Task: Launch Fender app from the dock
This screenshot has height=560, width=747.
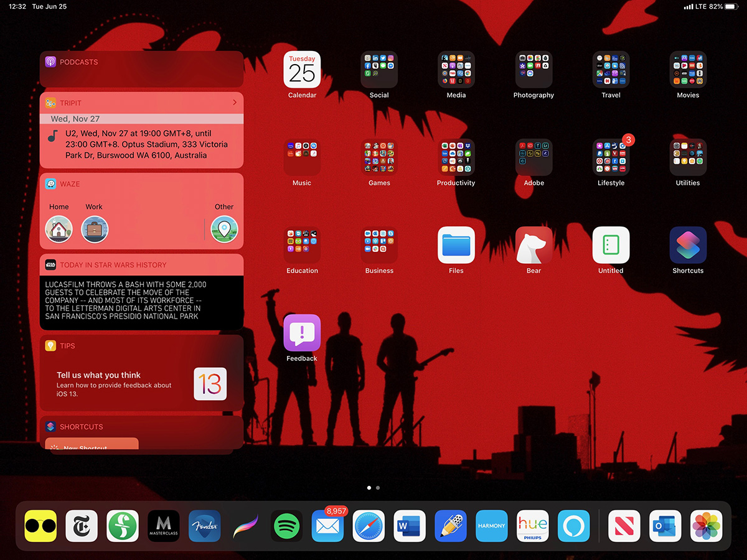Action: 205,526
